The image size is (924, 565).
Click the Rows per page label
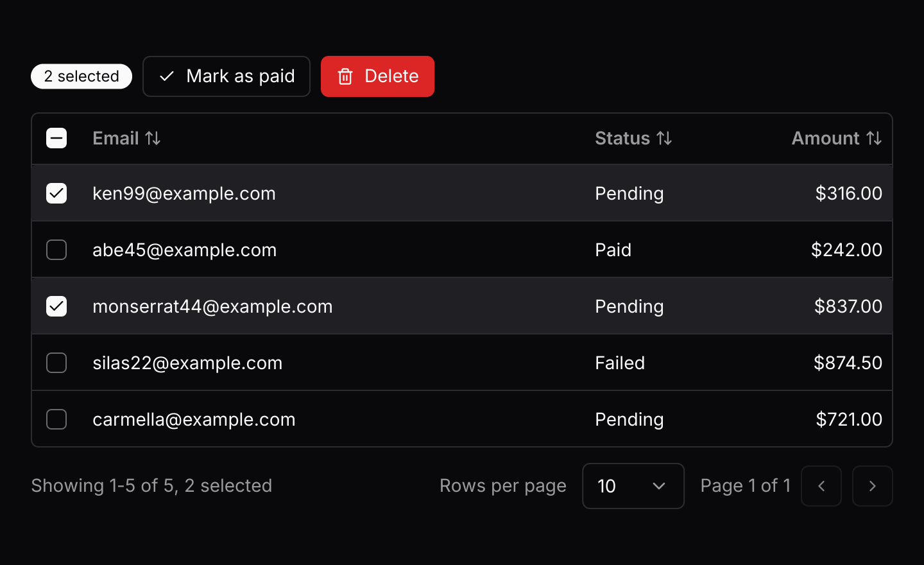coord(503,486)
